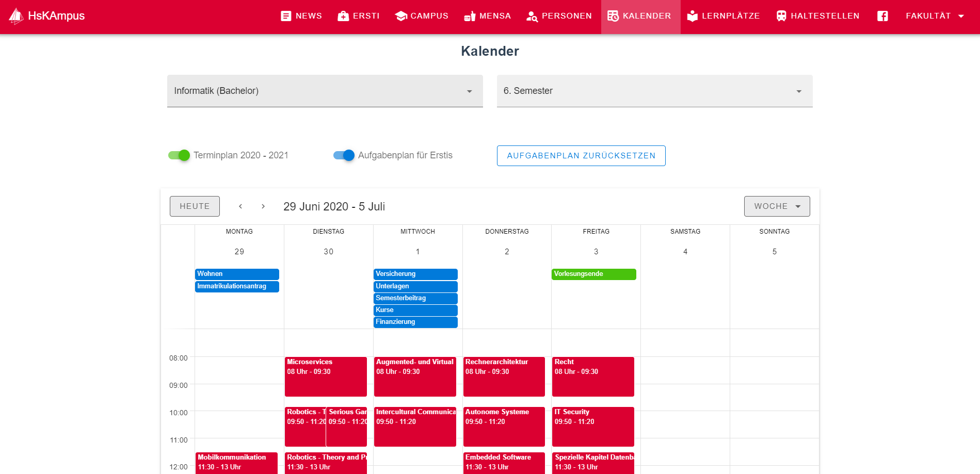The width and height of the screenshot is (980, 474).
Task: Disable the Terminplan 2020 - 2021 toggle
Action: coord(180,155)
